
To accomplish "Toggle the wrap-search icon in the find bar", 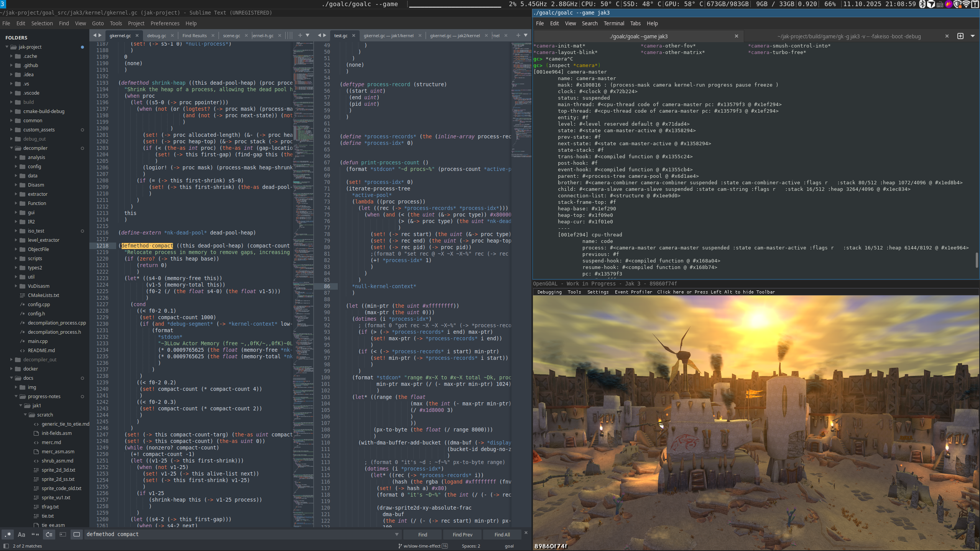I will pos(49,535).
